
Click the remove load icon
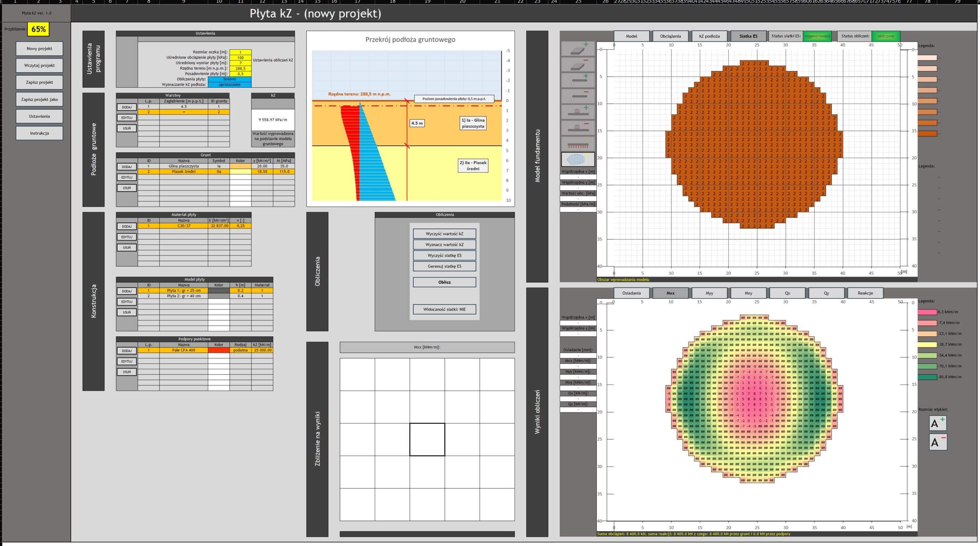point(578,128)
